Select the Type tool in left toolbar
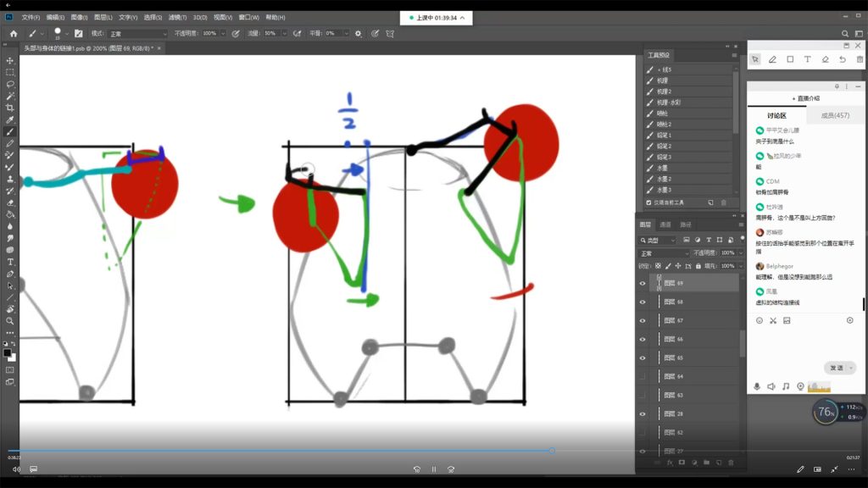Viewport: 868px width, 488px height. (10, 262)
